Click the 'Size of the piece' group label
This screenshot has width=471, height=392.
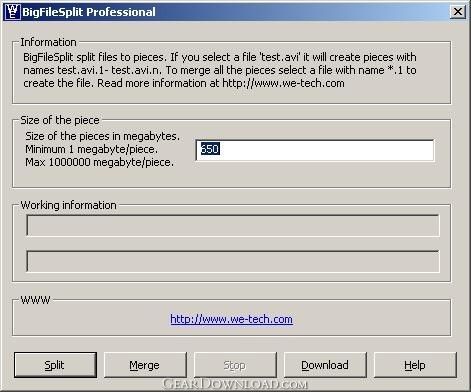(x=60, y=120)
